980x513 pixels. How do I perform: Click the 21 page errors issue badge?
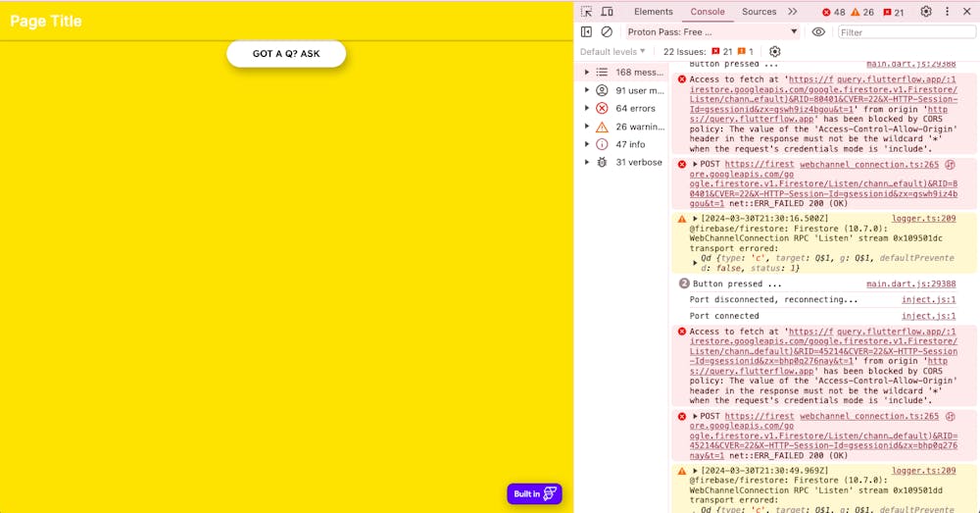point(722,51)
